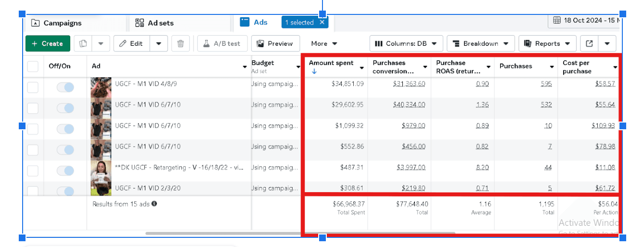Open the 18 Oct 2024 date range picker
Screen dimensions: 644x247
click(x=585, y=20)
